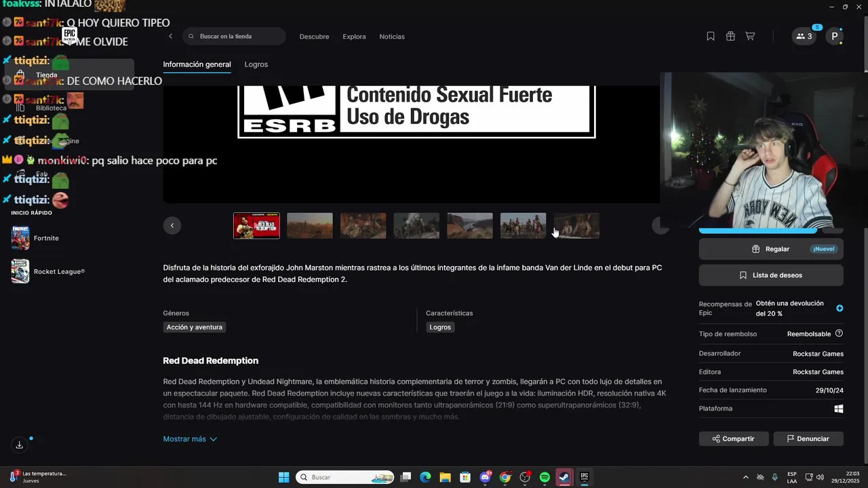Image resolution: width=868 pixels, height=488 pixels.
Task: Click the plus icon beside Recompensas de Epic
Action: pos(840,308)
